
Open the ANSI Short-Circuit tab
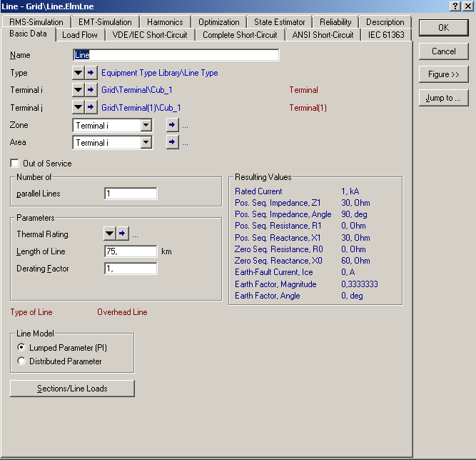(323, 35)
